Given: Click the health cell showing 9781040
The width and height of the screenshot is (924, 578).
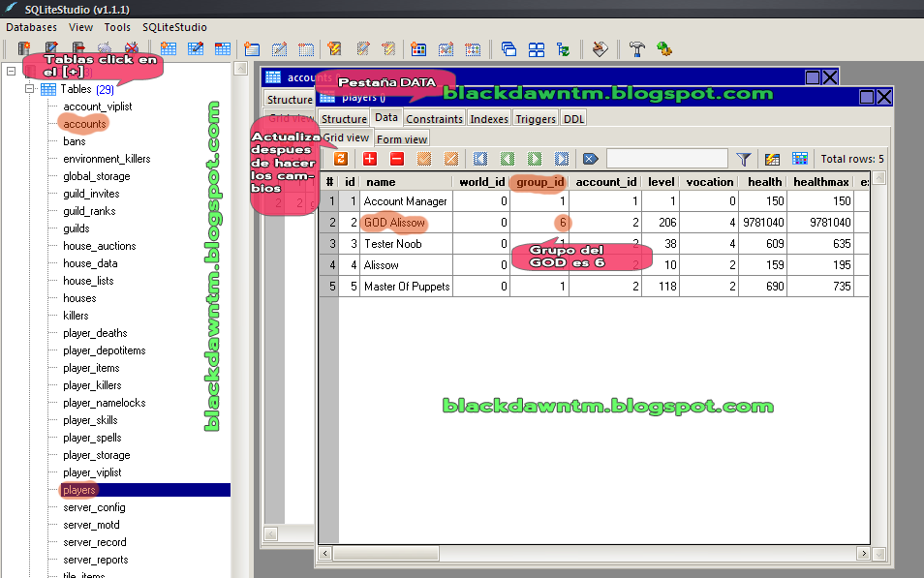Looking at the screenshot, I should point(762,223).
